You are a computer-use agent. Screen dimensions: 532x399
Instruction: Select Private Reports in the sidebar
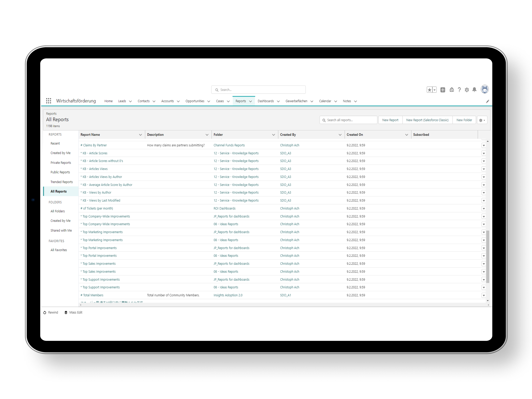[x=61, y=163]
